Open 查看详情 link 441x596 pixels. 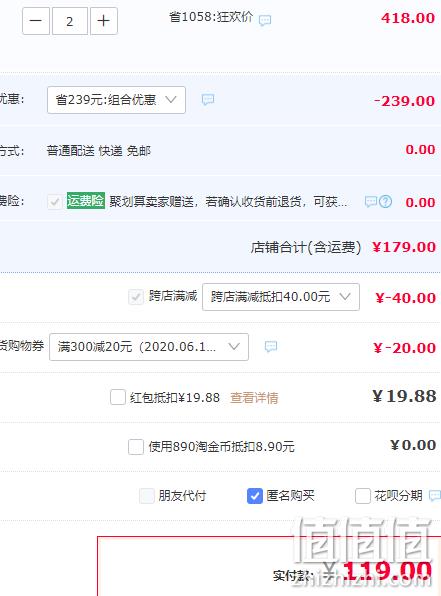254,398
